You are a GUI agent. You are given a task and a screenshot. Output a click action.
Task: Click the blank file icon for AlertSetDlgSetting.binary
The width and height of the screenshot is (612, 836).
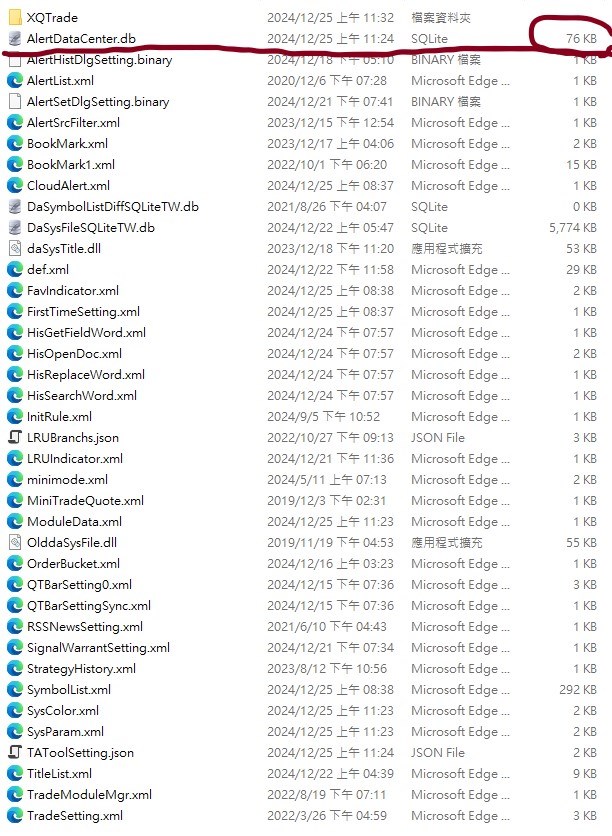click(15, 101)
